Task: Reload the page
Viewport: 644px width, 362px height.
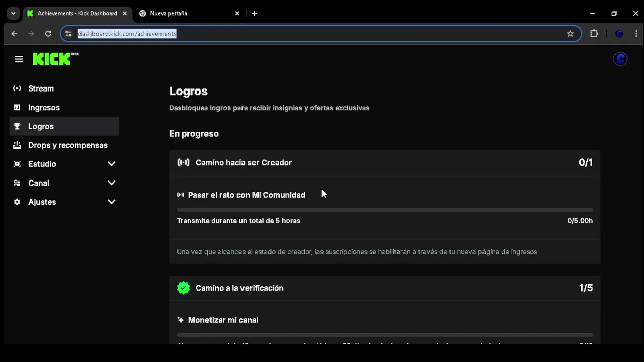Action: [48, 34]
